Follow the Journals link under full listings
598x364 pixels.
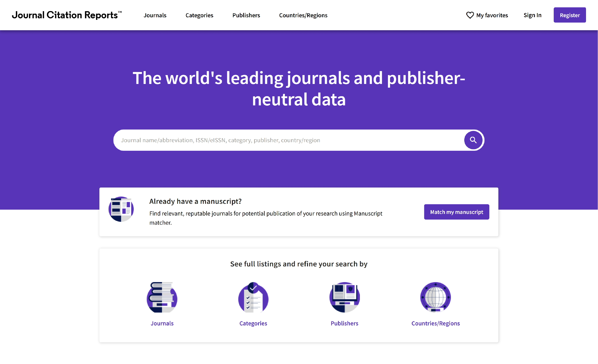(x=162, y=323)
